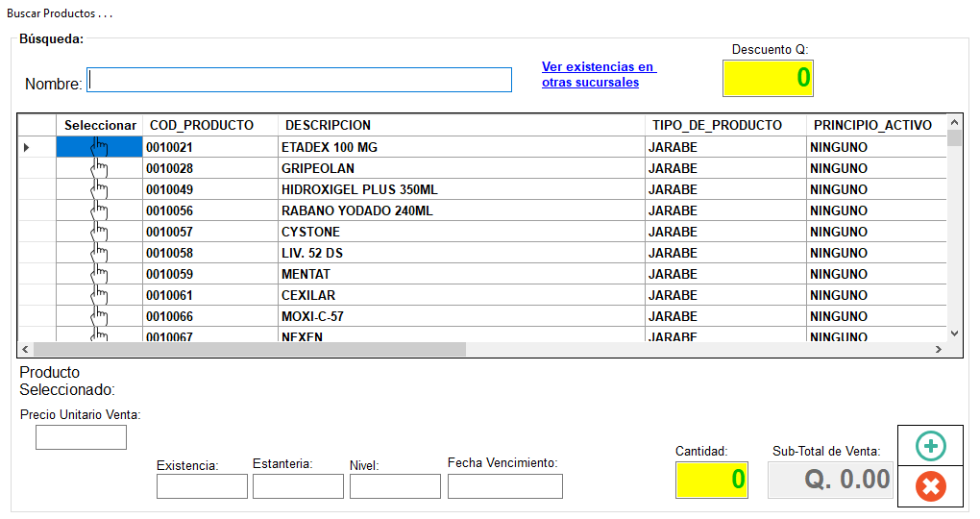Screen dimensions: 980x519
Task: Click the yellow Descuento Q field
Action: (768, 78)
